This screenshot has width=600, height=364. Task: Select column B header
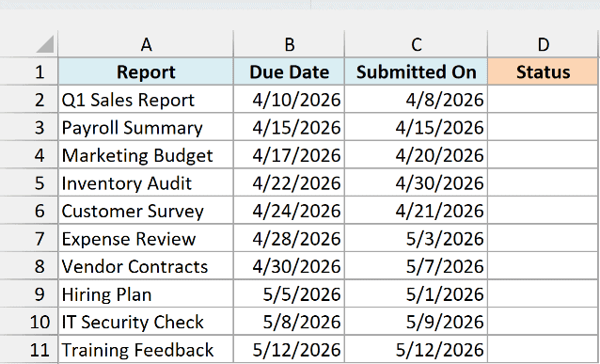point(290,44)
